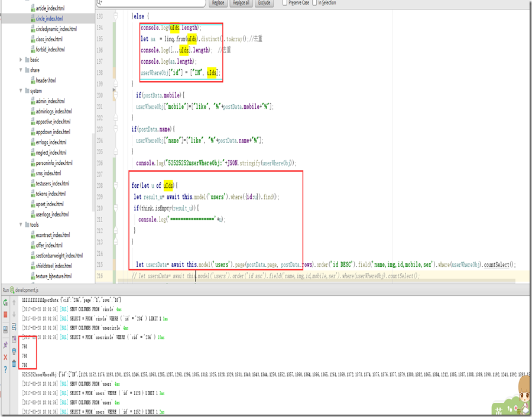
Task: Click the file icon beside header.html
Action: 33,80
